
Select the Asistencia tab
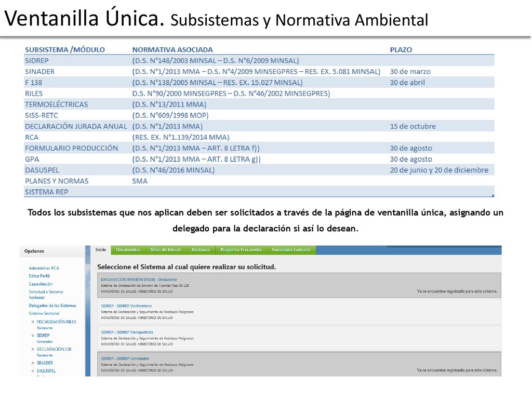tap(201, 250)
